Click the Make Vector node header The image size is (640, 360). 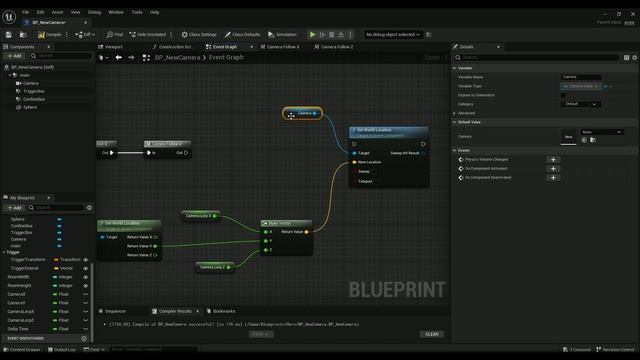point(287,223)
